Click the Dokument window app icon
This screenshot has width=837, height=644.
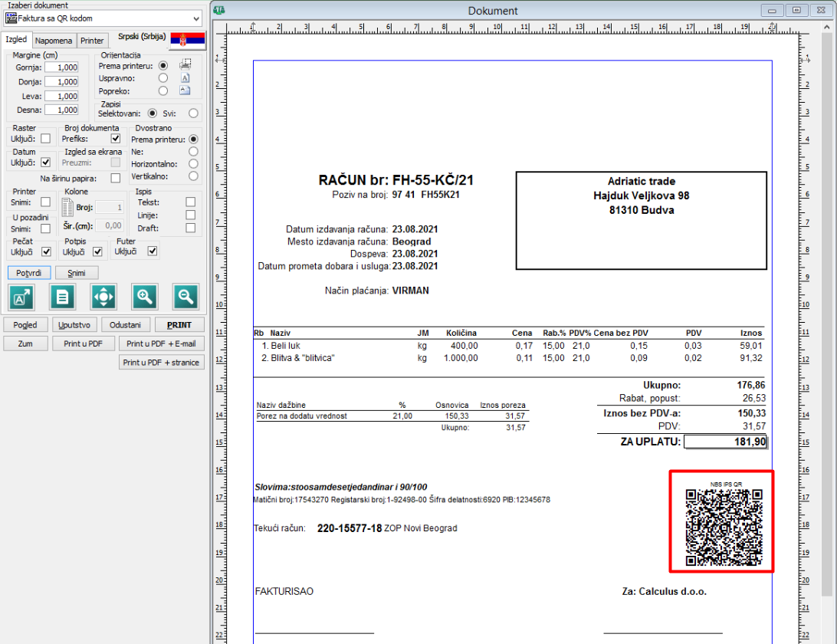tap(219, 10)
